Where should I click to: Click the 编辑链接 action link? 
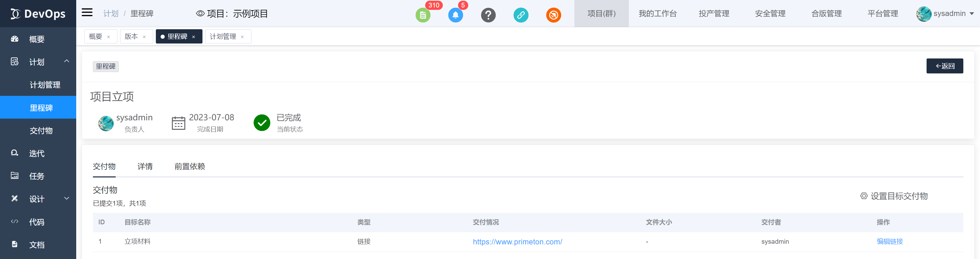pyautogui.click(x=889, y=242)
